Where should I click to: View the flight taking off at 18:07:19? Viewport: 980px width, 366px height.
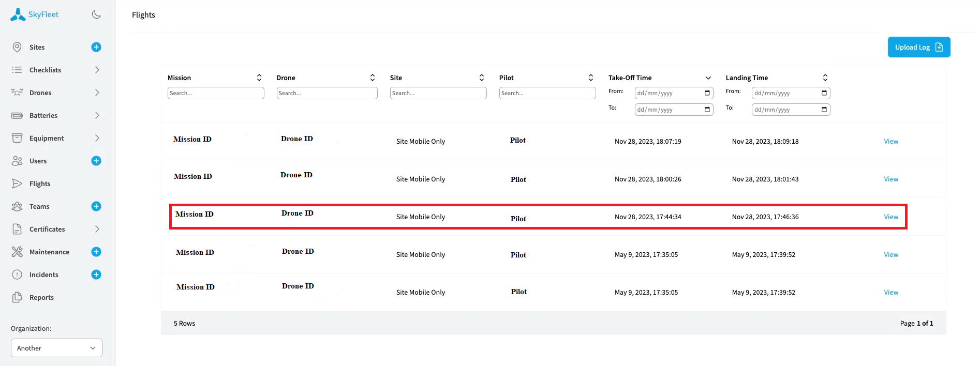tap(891, 141)
